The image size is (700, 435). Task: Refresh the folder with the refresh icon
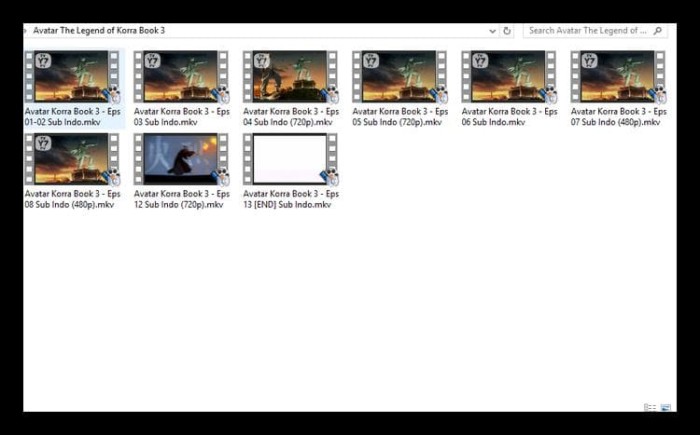507,31
